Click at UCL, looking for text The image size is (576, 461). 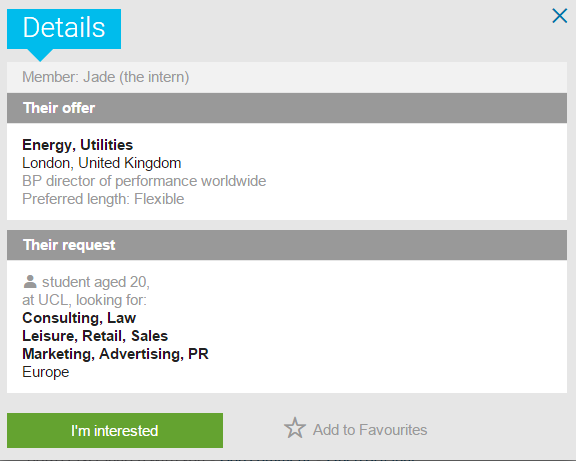[x=84, y=300]
